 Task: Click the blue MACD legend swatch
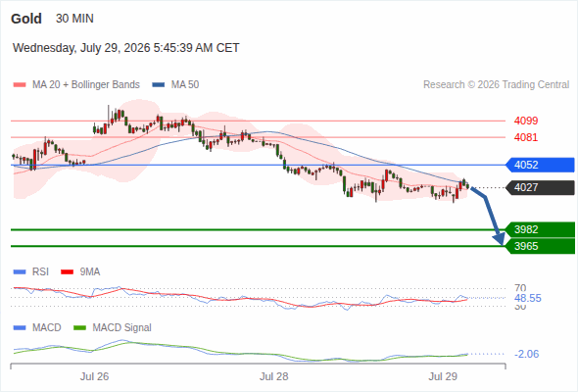pyautogui.click(x=20, y=328)
